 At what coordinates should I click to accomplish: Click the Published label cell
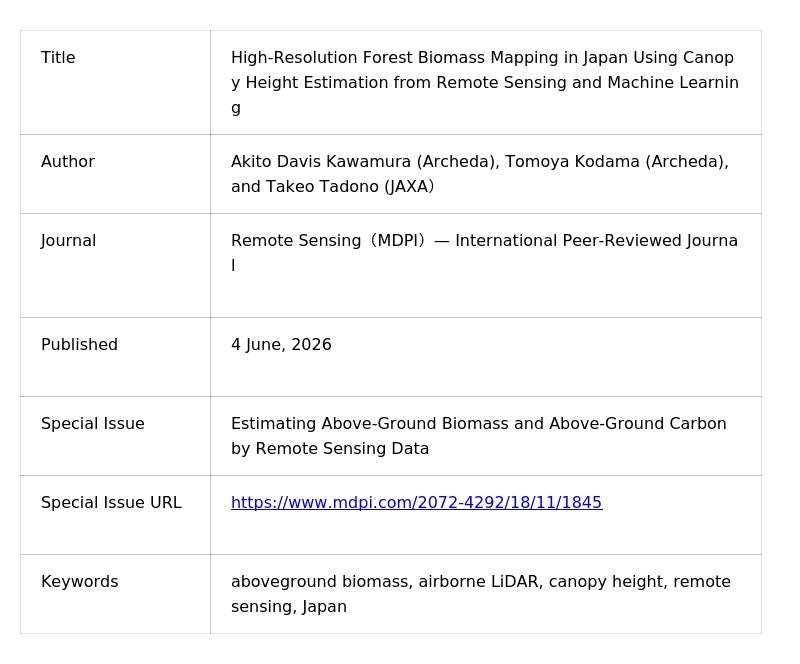click(x=115, y=357)
